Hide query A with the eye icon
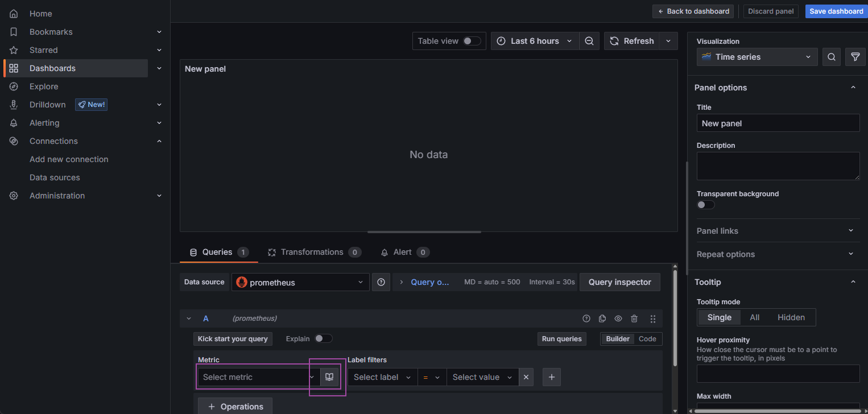The image size is (868, 414). (618, 318)
